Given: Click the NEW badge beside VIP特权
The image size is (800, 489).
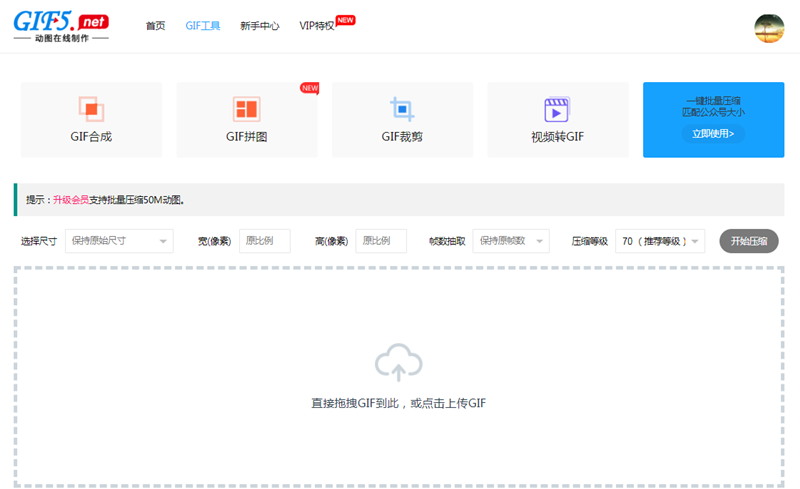Looking at the screenshot, I should (345, 20).
